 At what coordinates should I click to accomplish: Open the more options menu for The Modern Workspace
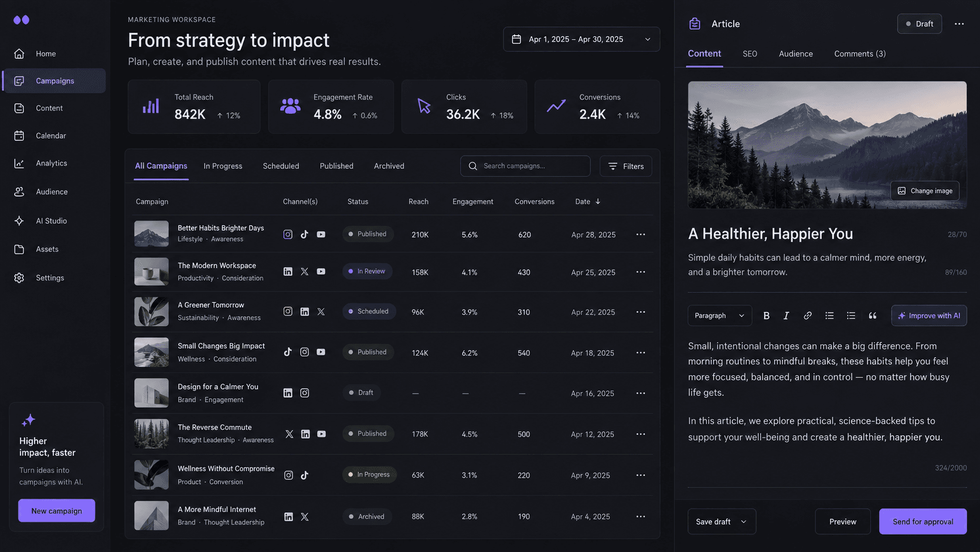coord(641,272)
